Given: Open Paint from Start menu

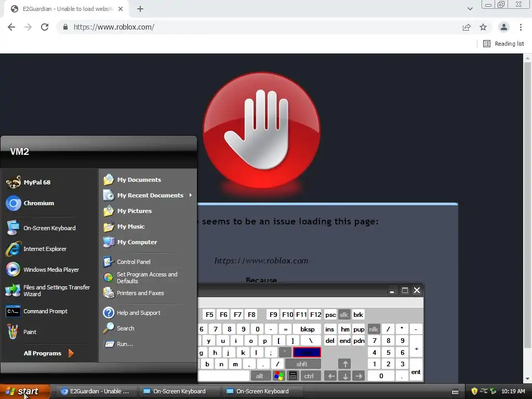Looking at the screenshot, I should pos(21,332).
